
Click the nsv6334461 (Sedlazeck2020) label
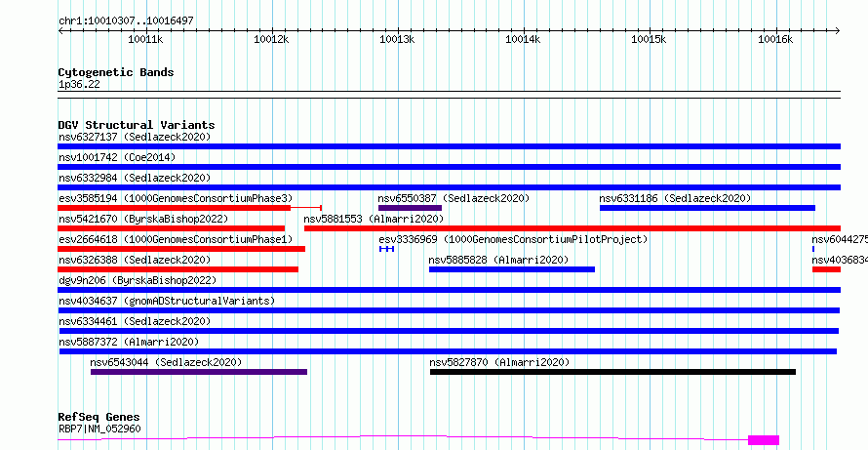(135, 321)
